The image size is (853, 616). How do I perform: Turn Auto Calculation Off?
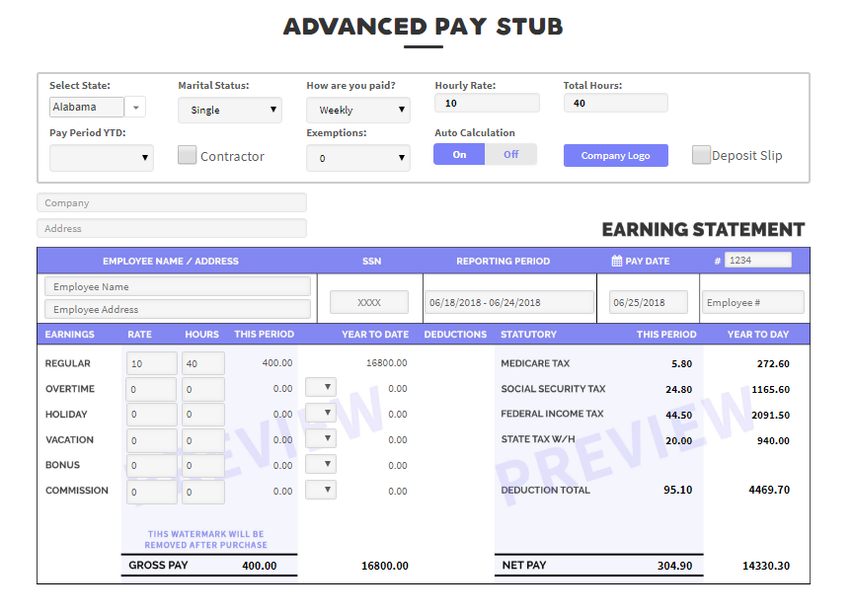511,155
